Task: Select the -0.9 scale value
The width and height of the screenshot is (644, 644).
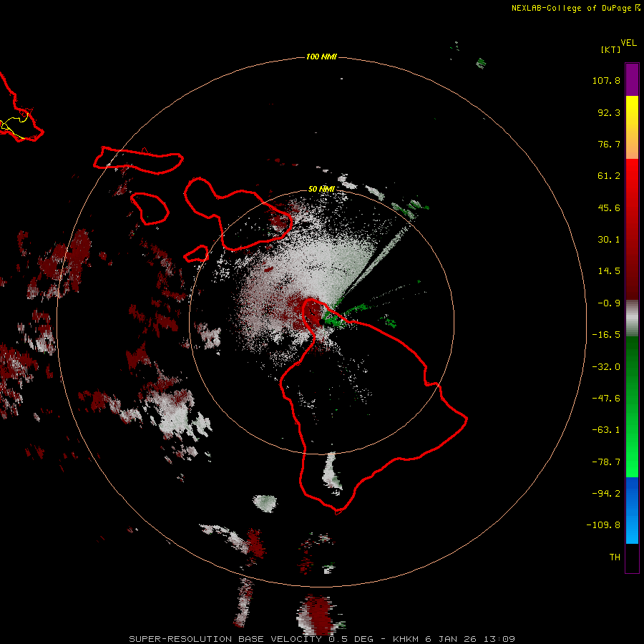Action: [x=609, y=303]
